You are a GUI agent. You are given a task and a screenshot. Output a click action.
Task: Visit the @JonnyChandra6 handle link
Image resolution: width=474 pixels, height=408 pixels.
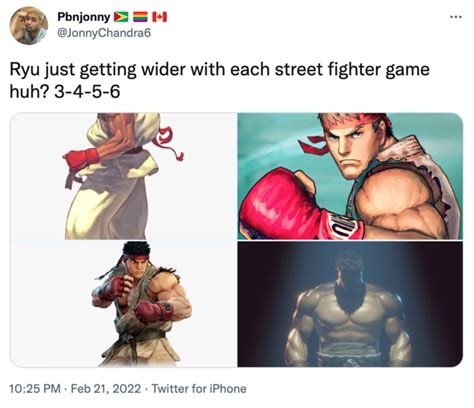pos(104,33)
